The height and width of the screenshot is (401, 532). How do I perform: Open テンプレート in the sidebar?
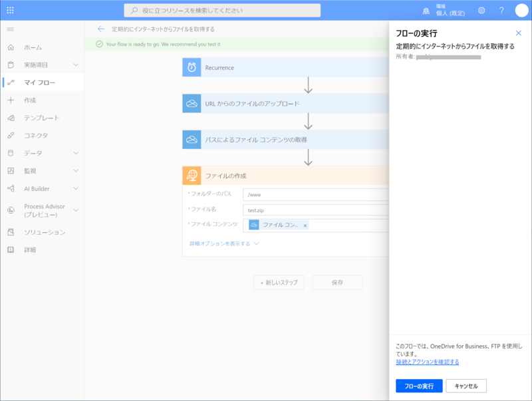(x=42, y=118)
